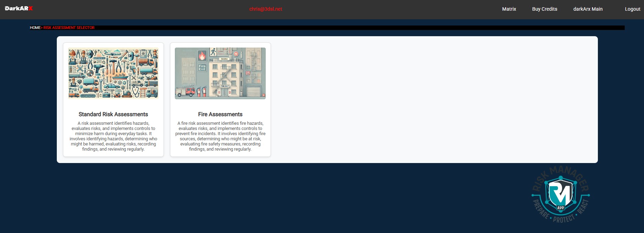644x233 pixels.
Task: Go to Buy Credits
Action: point(545,9)
